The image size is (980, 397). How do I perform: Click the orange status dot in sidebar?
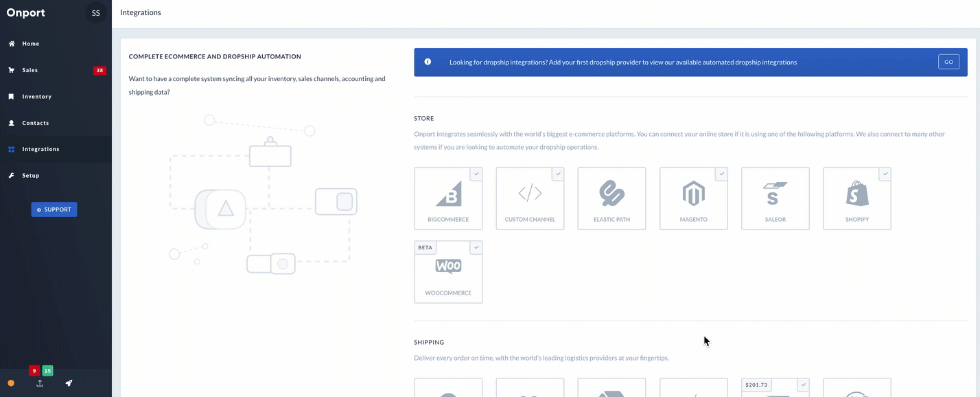tap(11, 383)
